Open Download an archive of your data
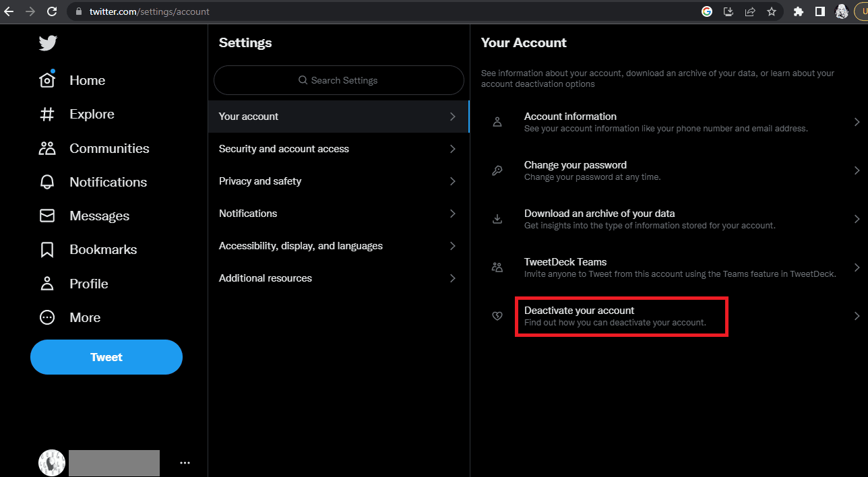Screen dimensions: 868x477 [669, 219]
